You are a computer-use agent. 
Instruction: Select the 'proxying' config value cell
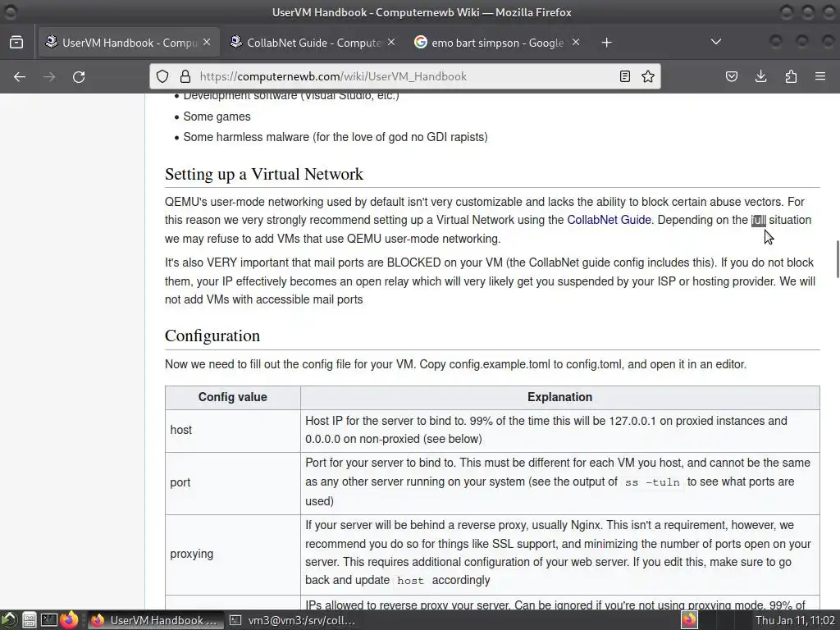(x=232, y=555)
